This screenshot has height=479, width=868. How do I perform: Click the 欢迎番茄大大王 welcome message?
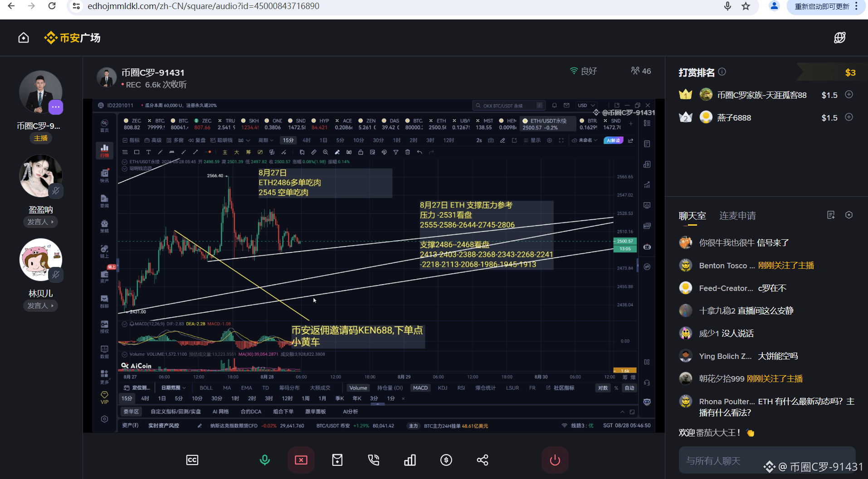pos(717,433)
